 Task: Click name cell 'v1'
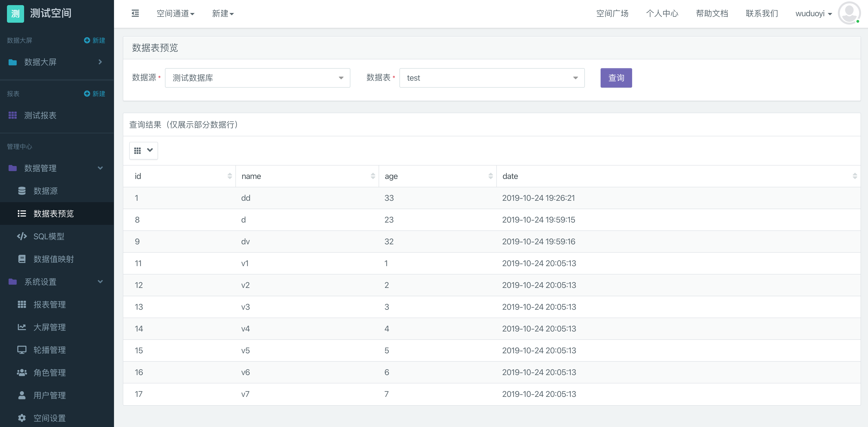[x=245, y=263]
